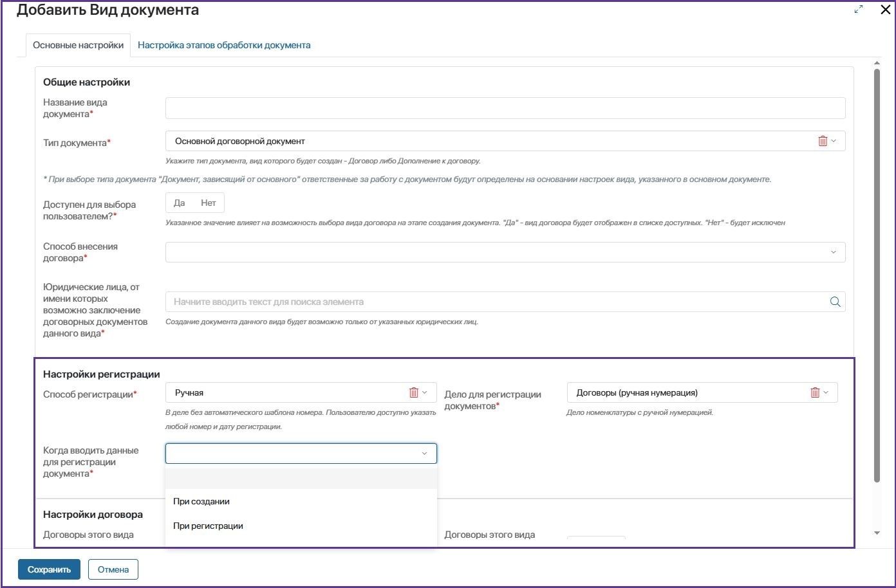Open the Способ внесения договора dropdown

(505, 252)
